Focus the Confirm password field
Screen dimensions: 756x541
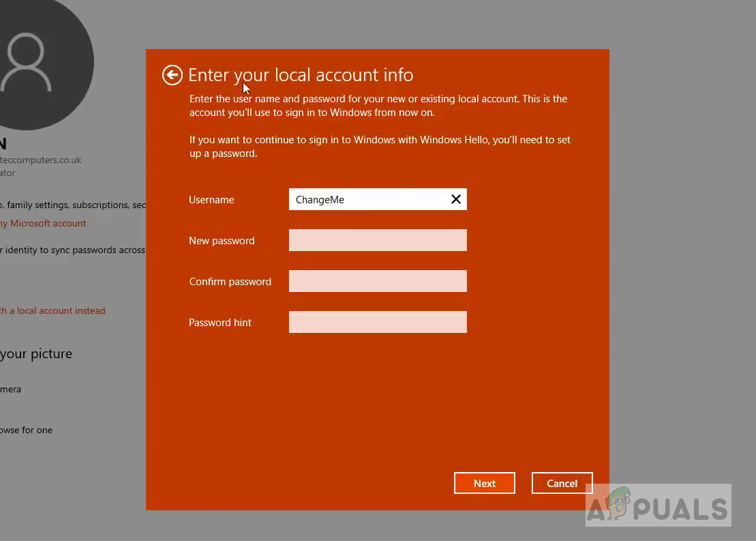[378, 281]
